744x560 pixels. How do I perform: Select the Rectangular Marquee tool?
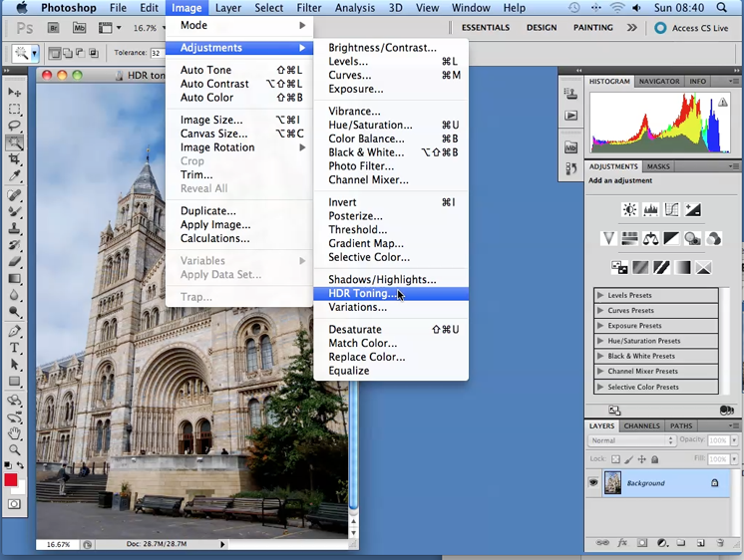pos(14,110)
